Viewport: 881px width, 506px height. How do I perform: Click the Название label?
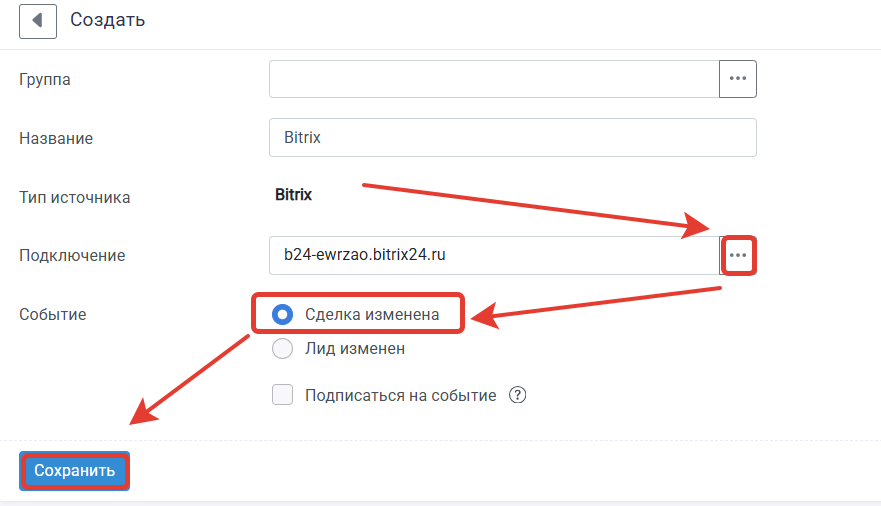click(x=56, y=139)
